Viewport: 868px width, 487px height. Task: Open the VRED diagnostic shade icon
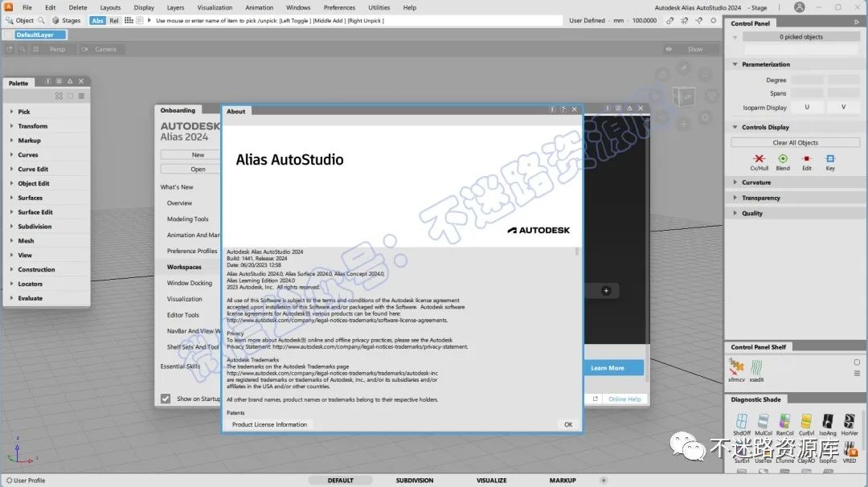850,450
